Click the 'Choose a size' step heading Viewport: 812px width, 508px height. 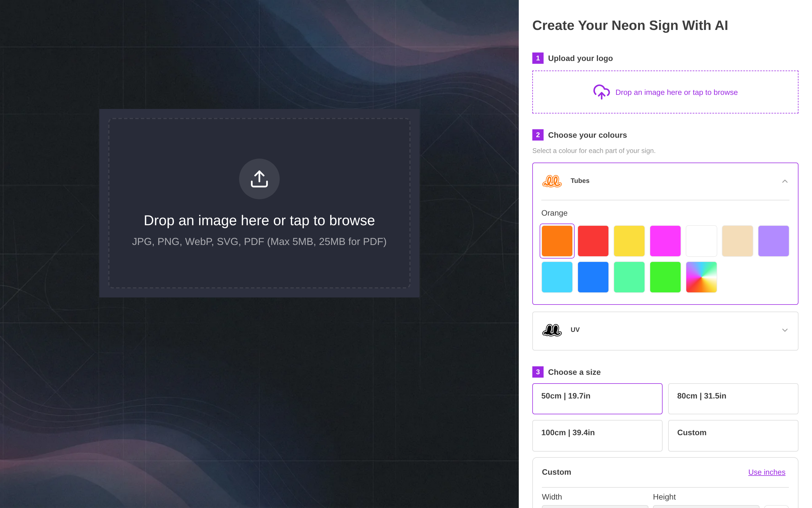pos(574,372)
